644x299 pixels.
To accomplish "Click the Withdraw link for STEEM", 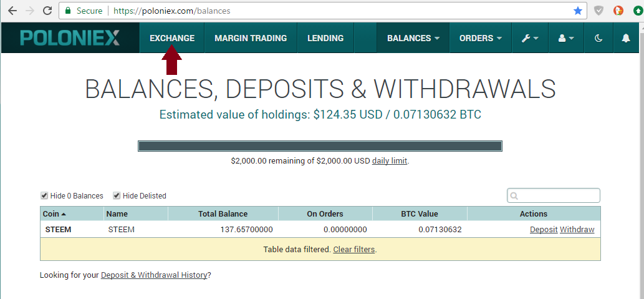I will pos(577,230).
